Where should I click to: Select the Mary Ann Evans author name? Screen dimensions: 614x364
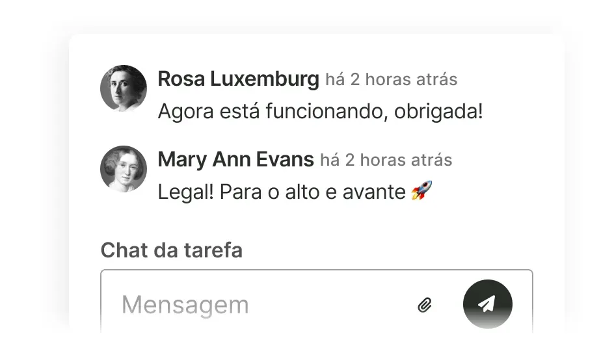point(235,159)
